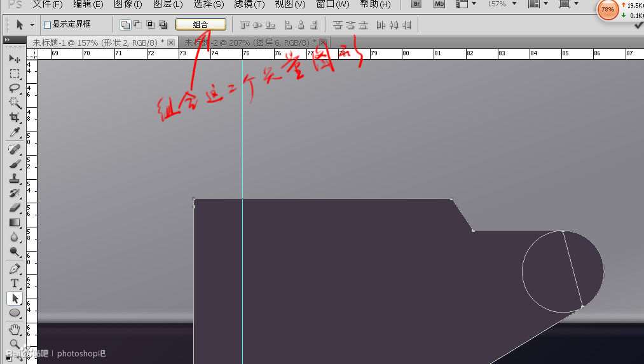This screenshot has height=364, width=644.
Task: Open the tool preset picker arrow
Action: pyautogui.click(x=32, y=25)
